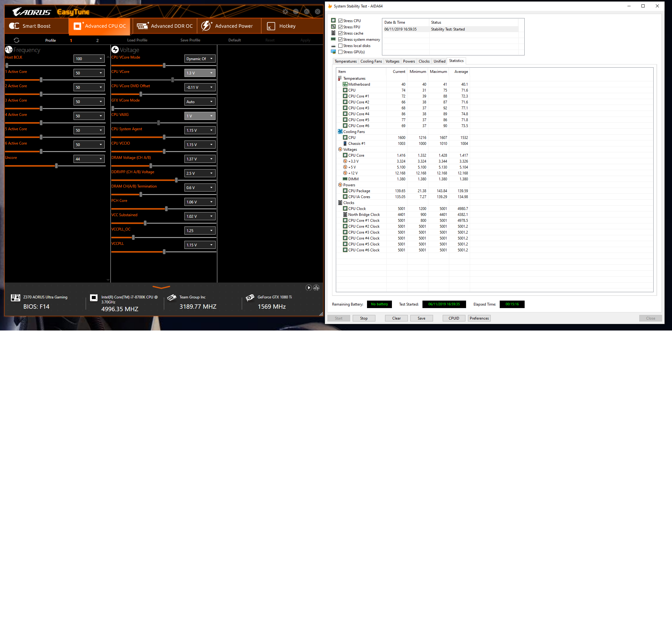Image resolution: width=672 pixels, height=623 pixels.
Task: Click the motherboard icon beside Z370 AORUS
Action: (16, 298)
